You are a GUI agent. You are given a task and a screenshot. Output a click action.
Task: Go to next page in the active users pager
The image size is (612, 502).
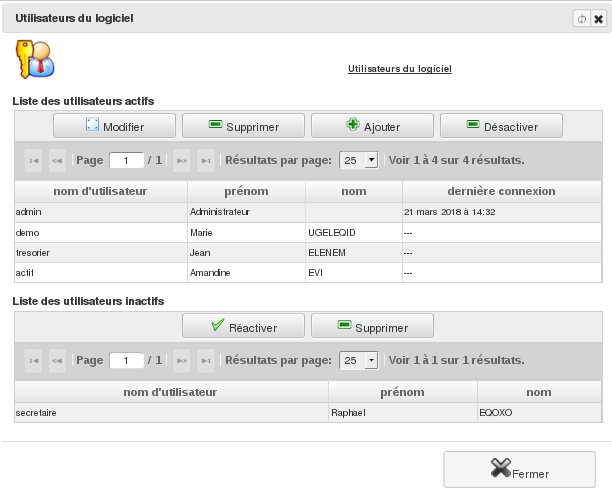coord(182,160)
